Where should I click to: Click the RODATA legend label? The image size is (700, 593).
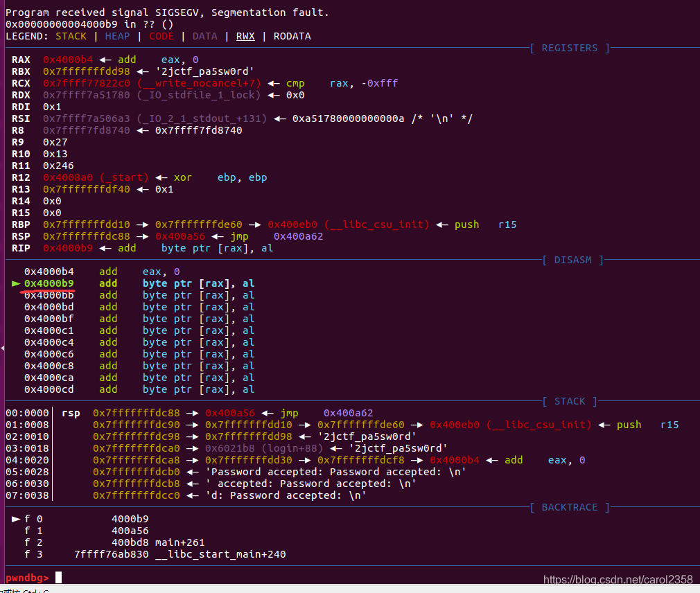pyautogui.click(x=291, y=36)
